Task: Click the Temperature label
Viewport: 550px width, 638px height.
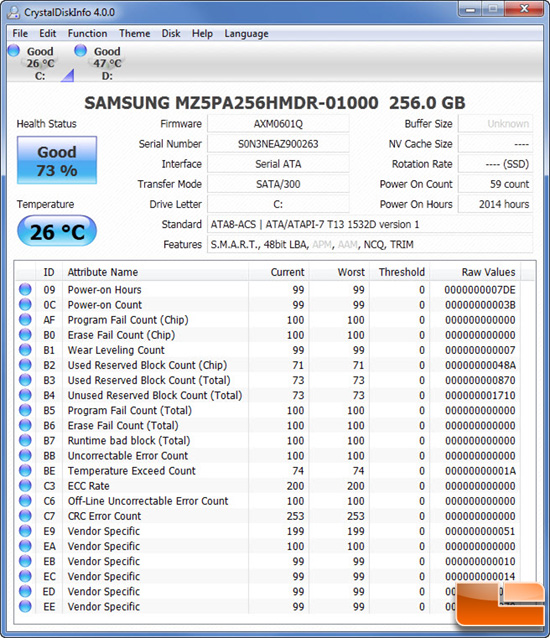Action: pyautogui.click(x=45, y=204)
